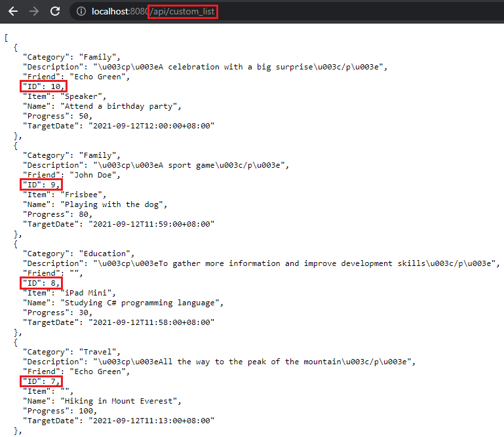This screenshot has height=437, width=504.
Task: Click the empty "Item": "" line of ID 7
Action: [x=48, y=391]
